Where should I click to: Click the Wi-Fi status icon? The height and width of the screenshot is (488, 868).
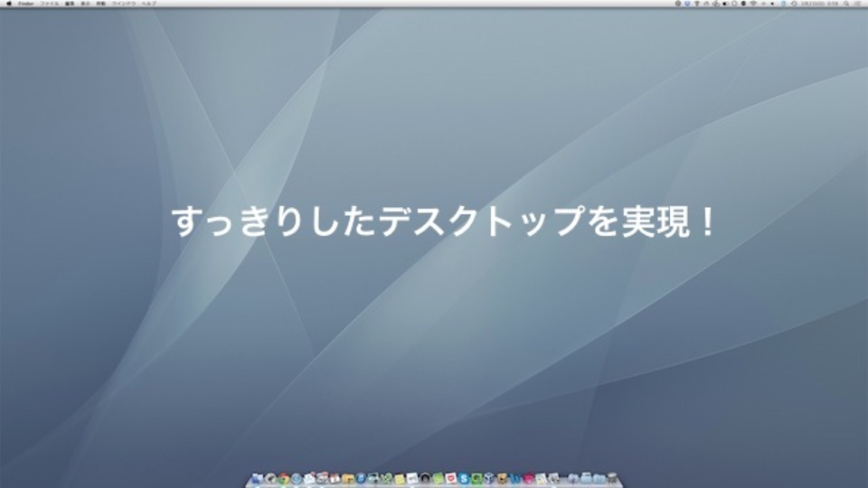(753, 4)
